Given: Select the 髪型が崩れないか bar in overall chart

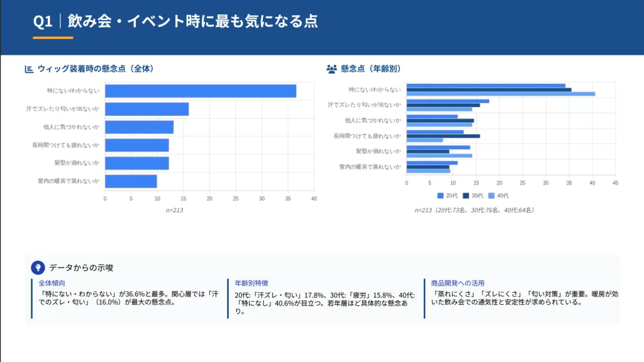Looking at the screenshot, I should pyautogui.click(x=136, y=163).
